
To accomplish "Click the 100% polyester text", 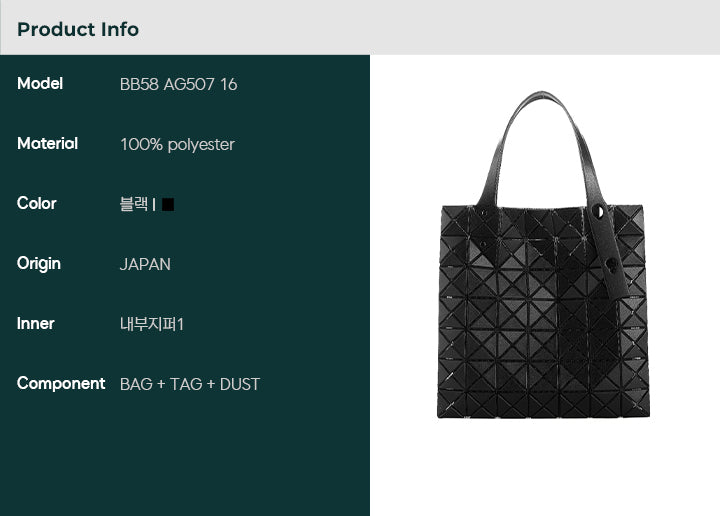I will [177, 145].
